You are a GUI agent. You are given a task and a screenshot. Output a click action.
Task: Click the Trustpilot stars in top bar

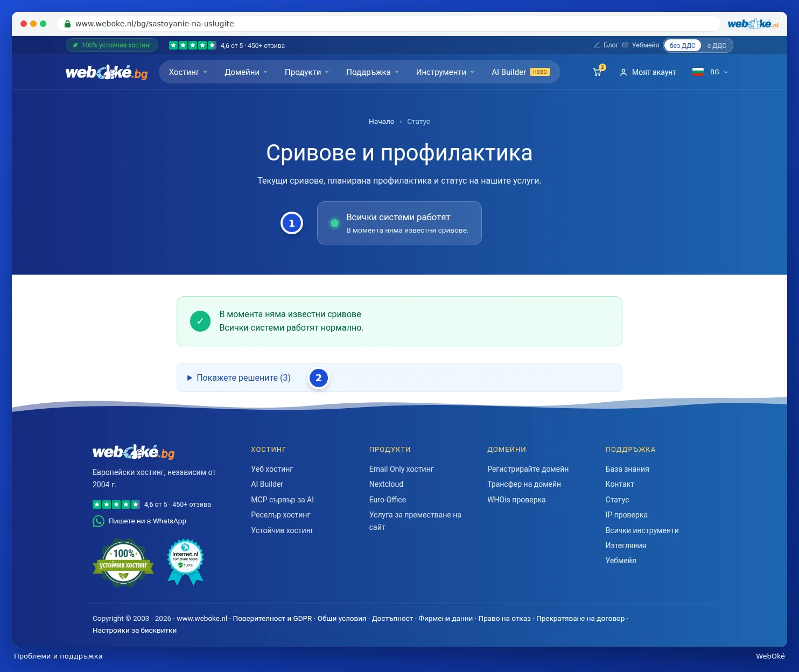coord(193,45)
